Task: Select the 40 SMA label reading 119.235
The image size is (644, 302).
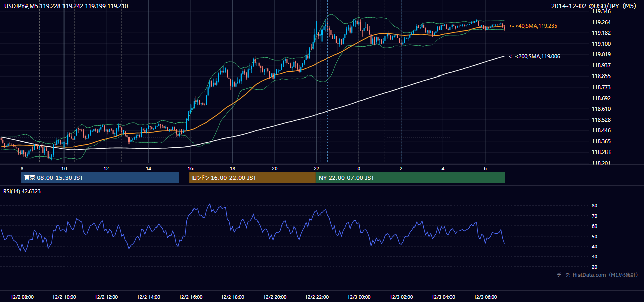Action: click(x=533, y=26)
